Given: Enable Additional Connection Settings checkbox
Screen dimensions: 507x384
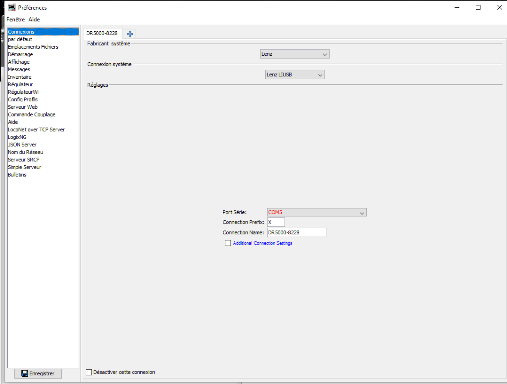Looking at the screenshot, I should click(x=228, y=243).
